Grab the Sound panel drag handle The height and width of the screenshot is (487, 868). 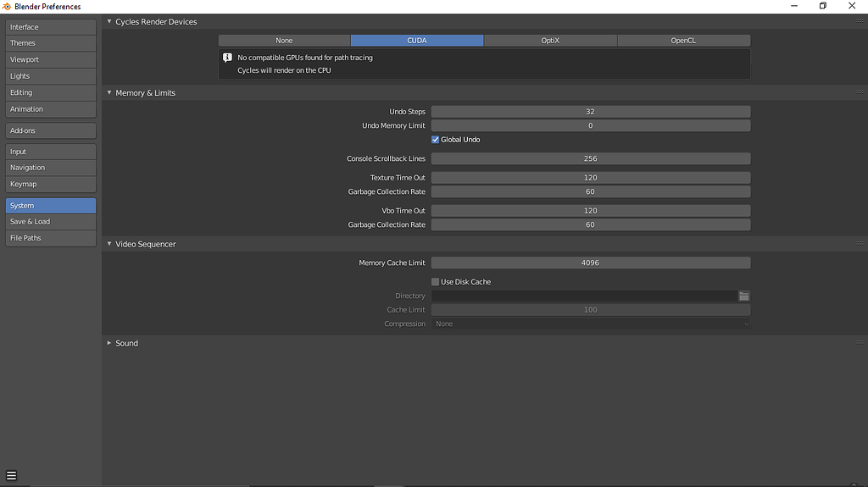click(860, 342)
